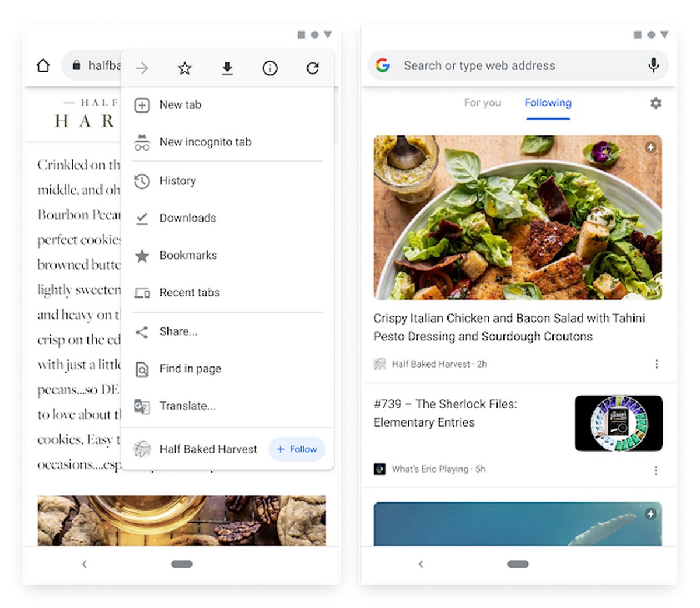View page info using the info icon

click(269, 68)
